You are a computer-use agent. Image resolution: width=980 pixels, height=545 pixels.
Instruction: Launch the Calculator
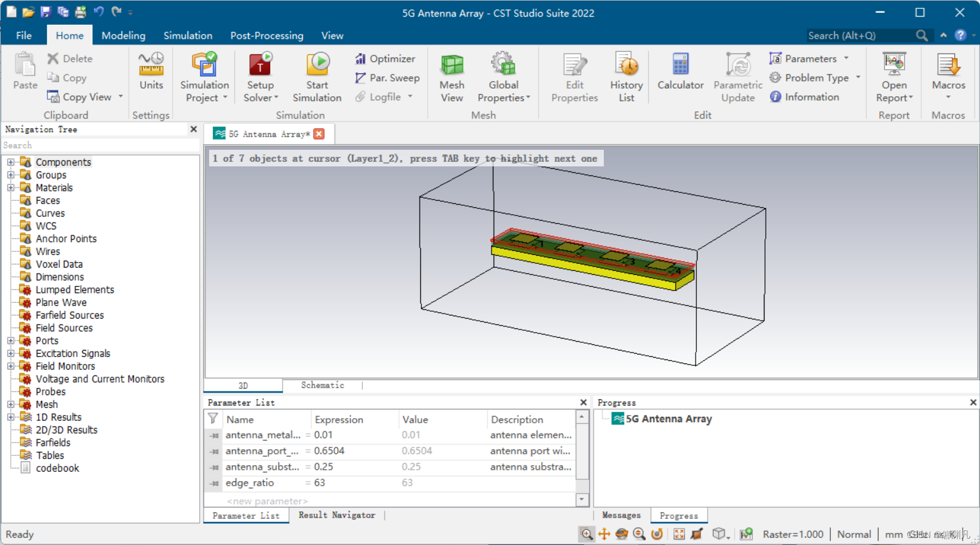pyautogui.click(x=680, y=71)
